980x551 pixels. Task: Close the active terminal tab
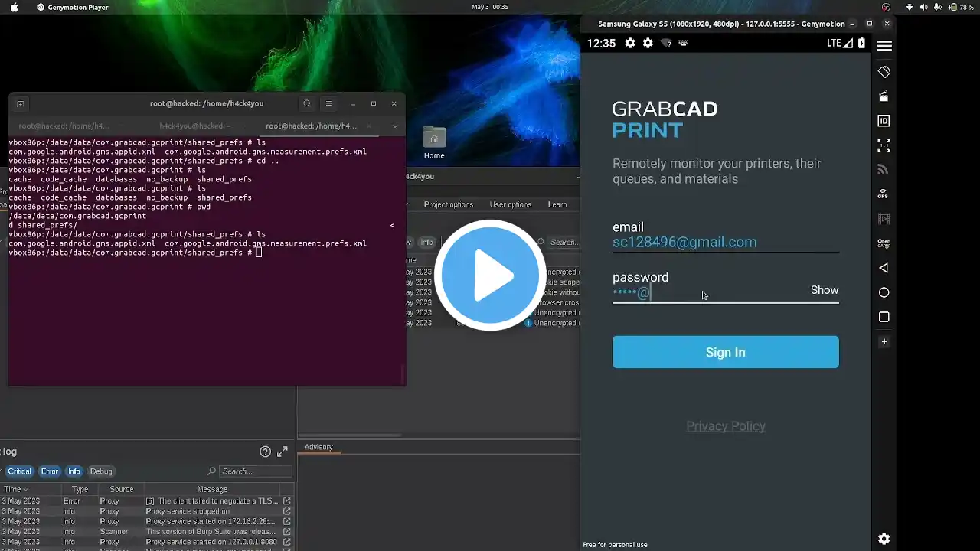tap(369, 126)
